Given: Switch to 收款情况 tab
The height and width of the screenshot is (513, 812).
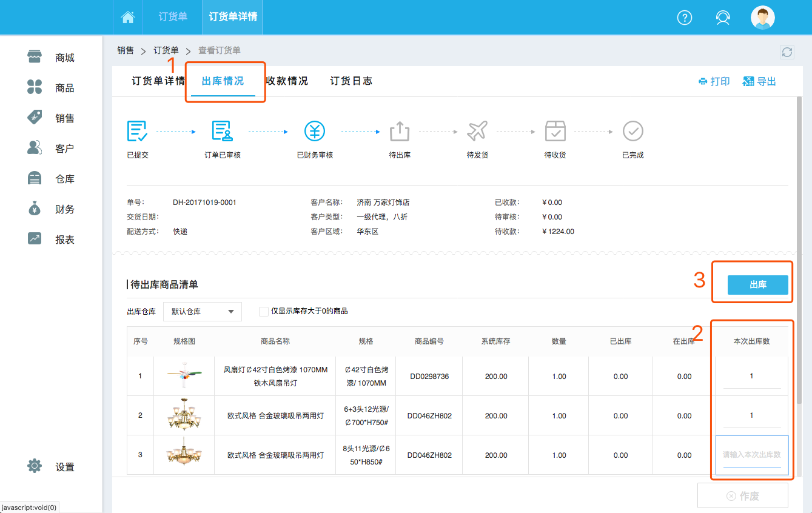Looking at the screenshot, I should [287, 81].
